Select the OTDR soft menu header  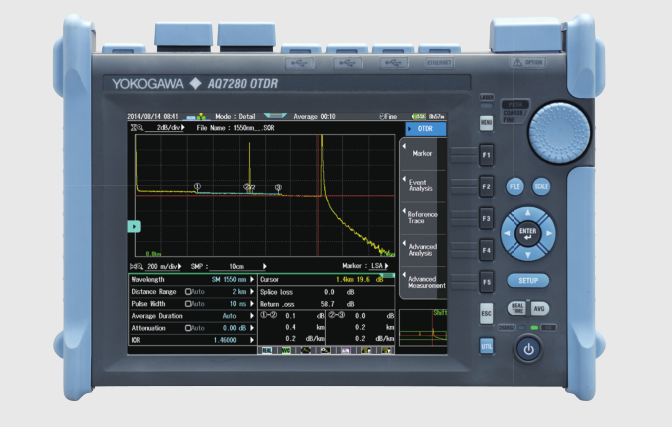tap(426, 129)
